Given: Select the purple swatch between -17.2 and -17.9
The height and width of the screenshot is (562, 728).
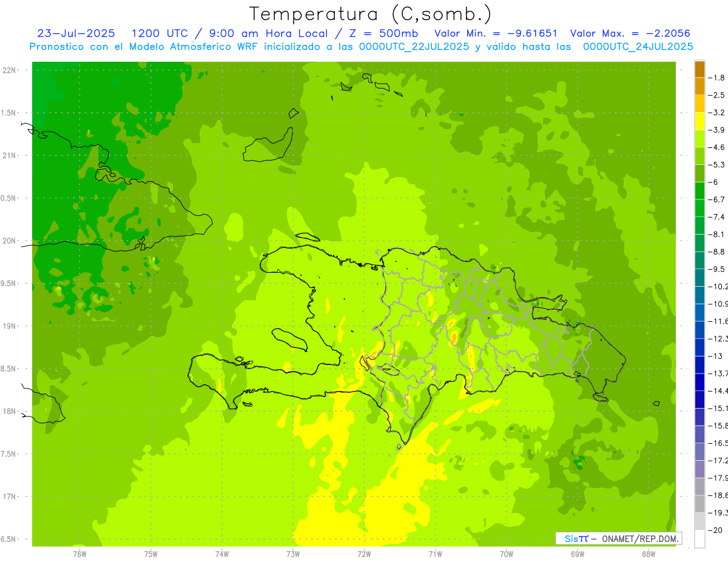Looking at the screenshot, I should 699,469.
